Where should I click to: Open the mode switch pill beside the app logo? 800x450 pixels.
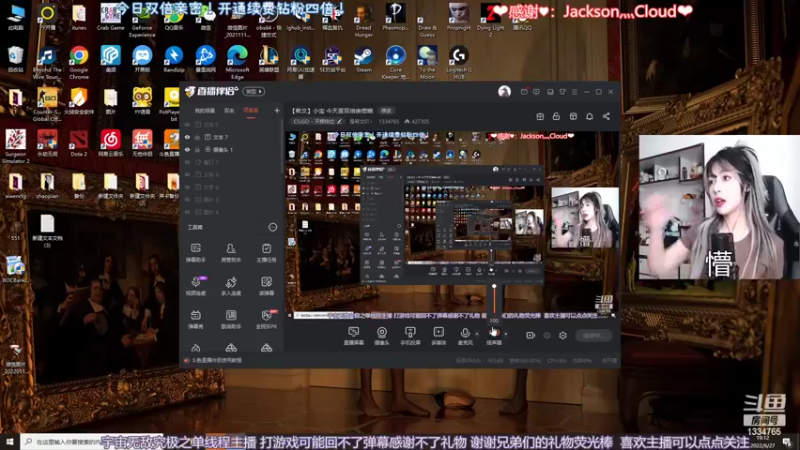[x=254, y=91]
